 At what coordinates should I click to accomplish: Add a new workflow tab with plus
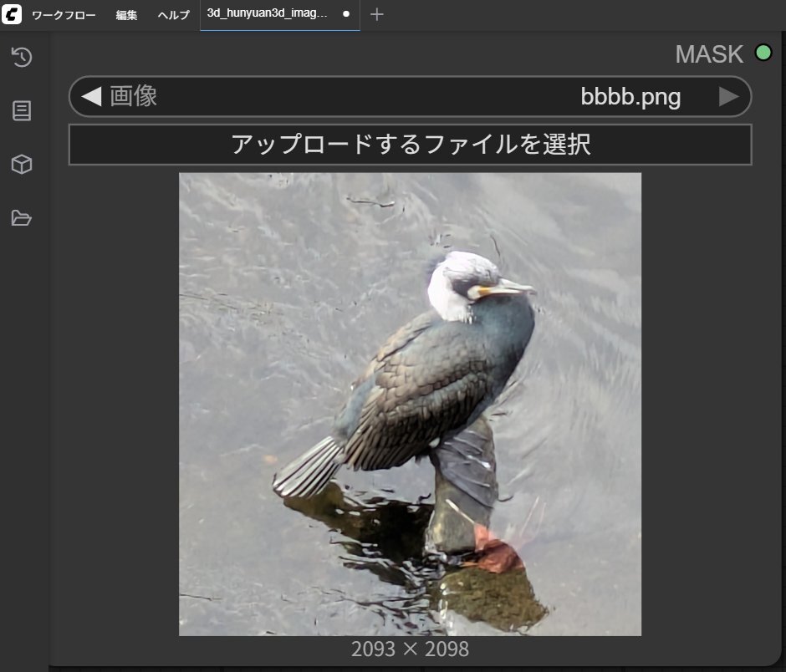(x=377, y=15)
